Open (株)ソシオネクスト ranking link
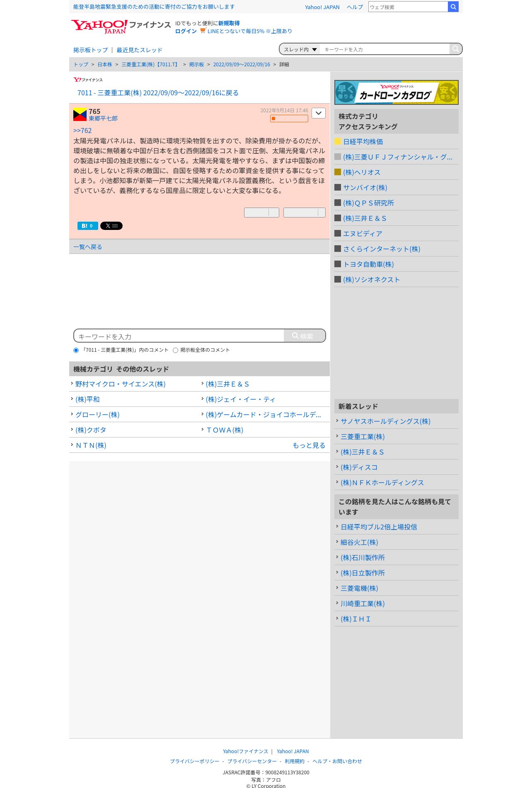 (371, 280)
